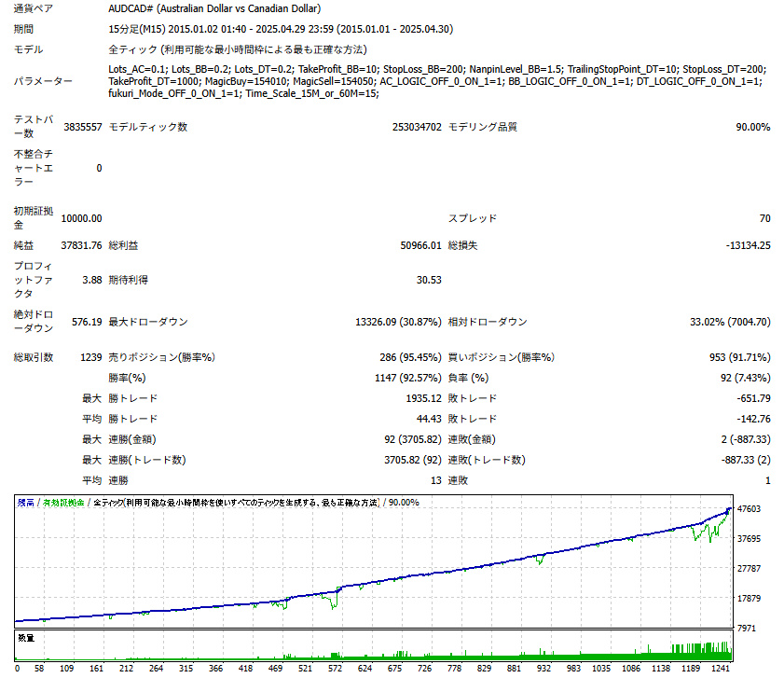Click the gross profit value 50966.01
The image size is (784, 678).
coord(421,245)
